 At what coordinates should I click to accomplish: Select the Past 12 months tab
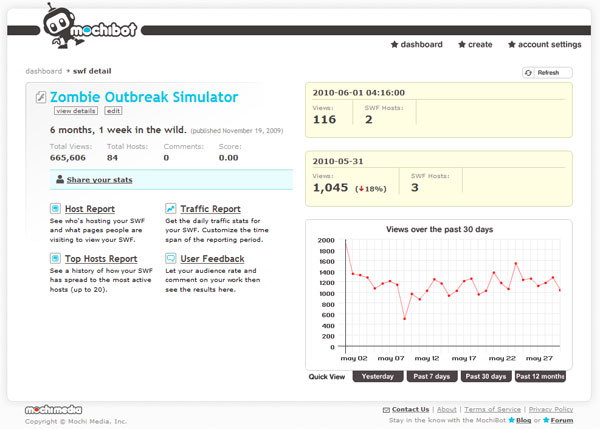click(x=540, y=377)
